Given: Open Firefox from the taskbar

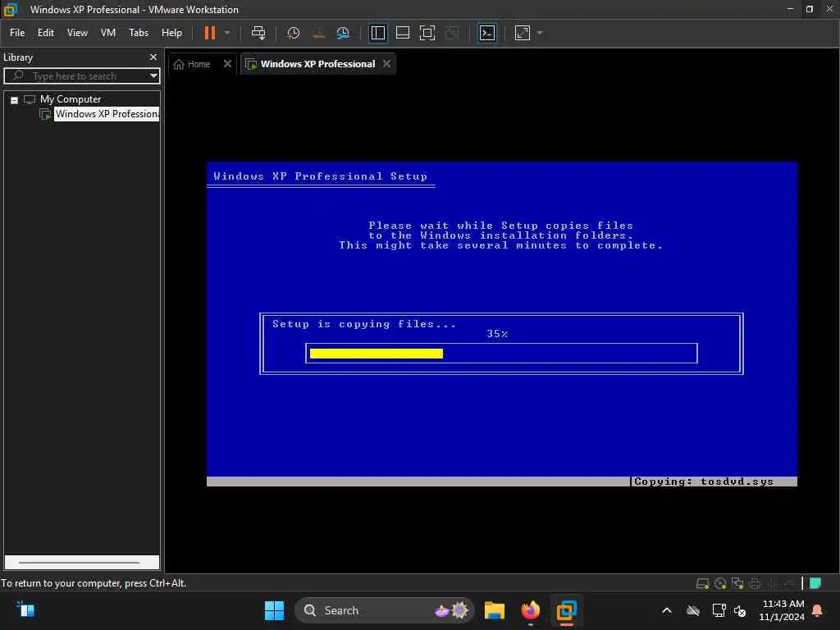Looking at the screenshot, I should (x=531, y=610).
